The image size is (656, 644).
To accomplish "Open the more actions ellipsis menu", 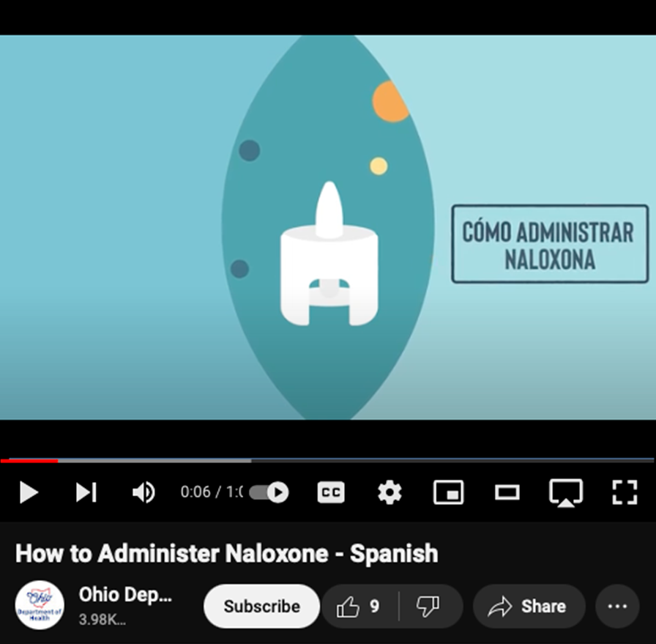I will point(617,606).
